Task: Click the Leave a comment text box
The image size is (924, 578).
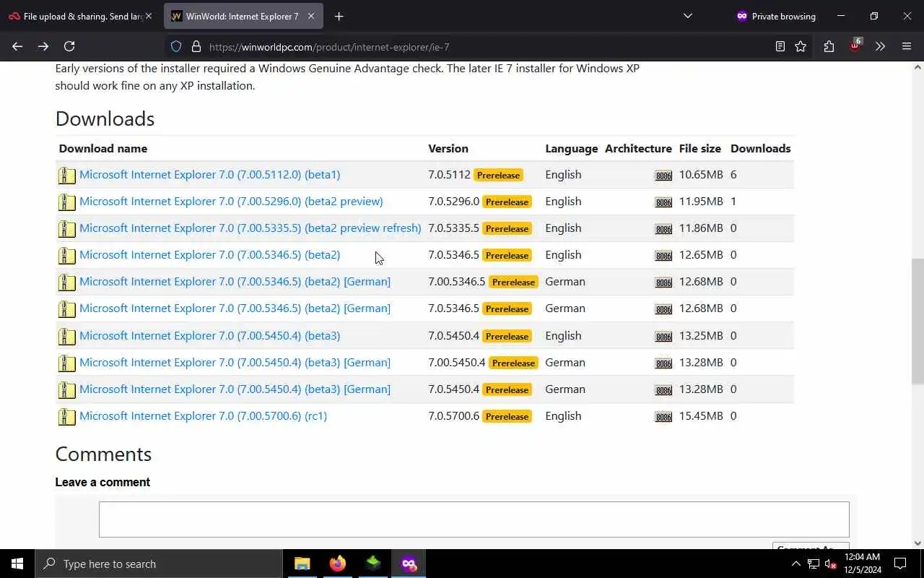Action: click(x=474, y=519)
